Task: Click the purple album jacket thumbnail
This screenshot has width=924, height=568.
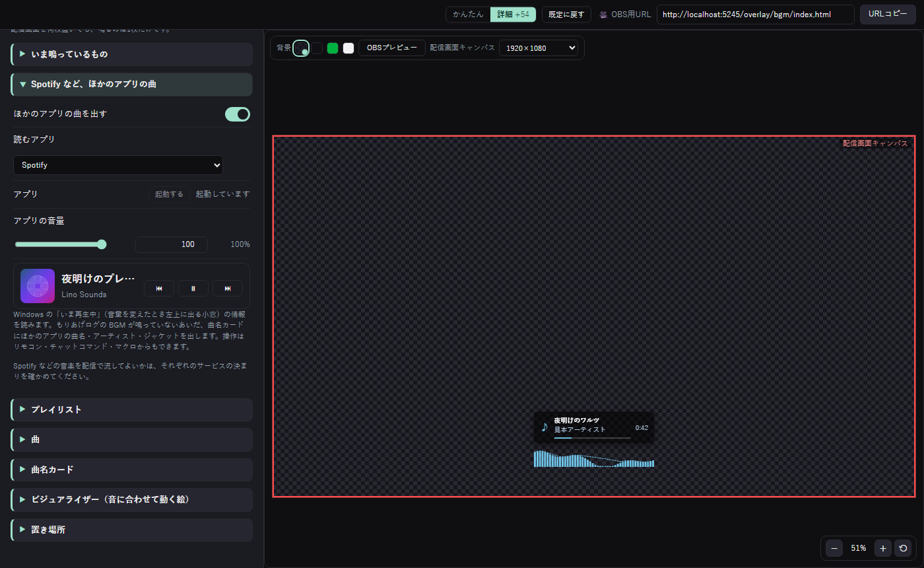Action: click(x=38, y=286)
